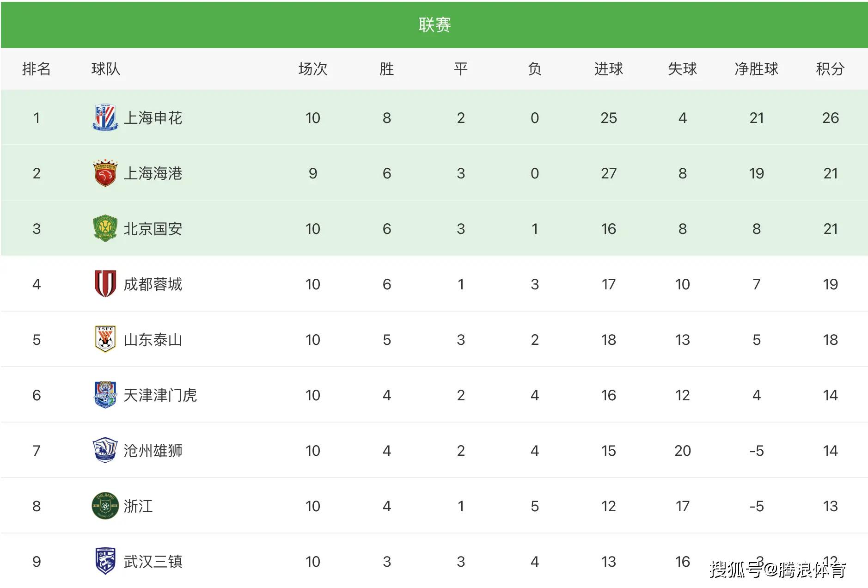Open the 天津津门虎 tiger badge
Screen dimensions: 868x588
tap(105, 395)
